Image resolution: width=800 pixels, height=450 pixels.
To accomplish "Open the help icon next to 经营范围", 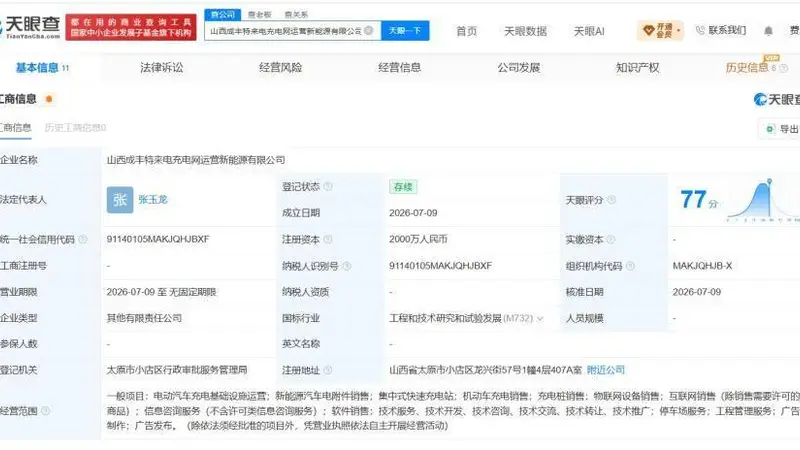I will click(x=45, y=411).
